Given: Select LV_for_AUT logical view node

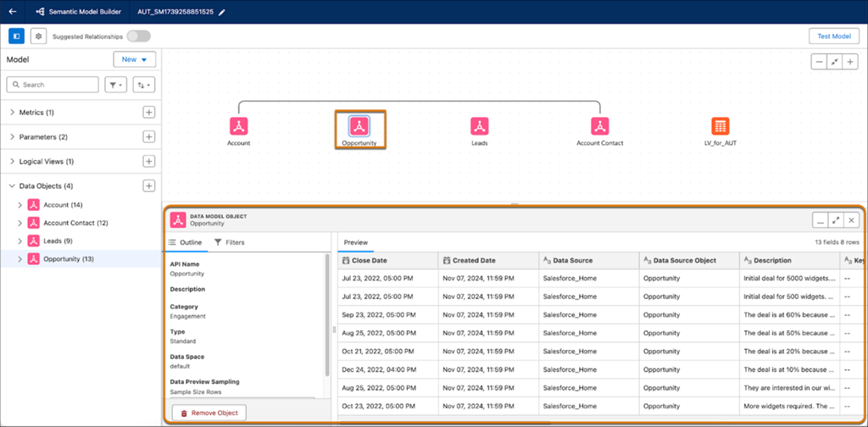Looking at the screenshot, I should (721, 126).
